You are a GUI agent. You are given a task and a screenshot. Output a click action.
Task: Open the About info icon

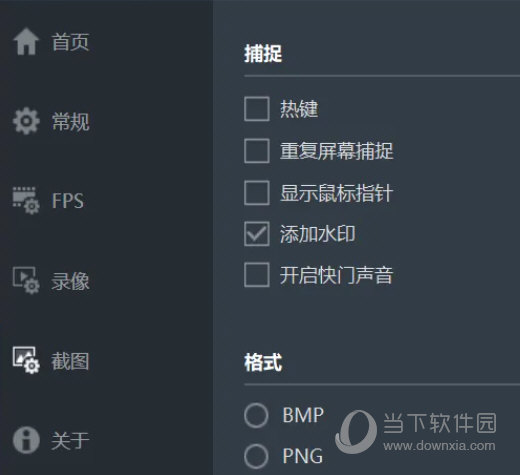pos(26,440)
